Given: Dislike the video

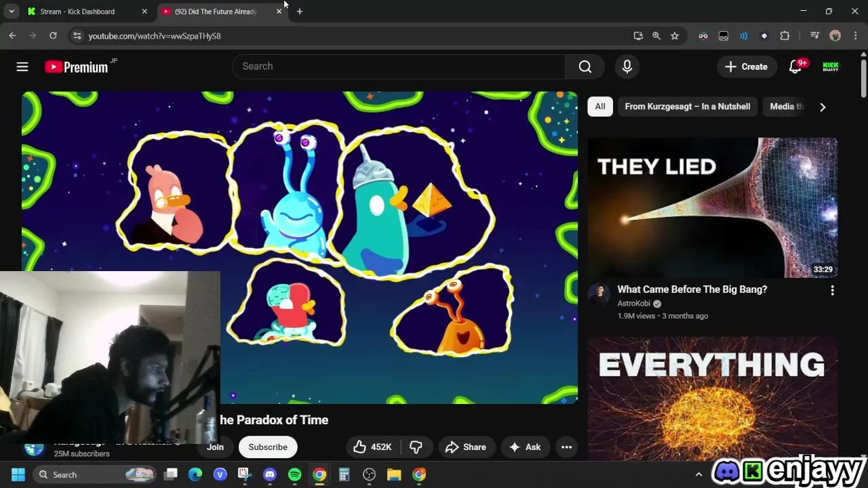Looking at the screenshot, I should point(416,447).
